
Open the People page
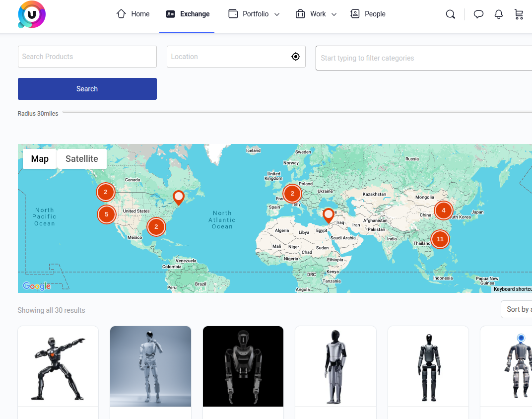pos(368,14)
